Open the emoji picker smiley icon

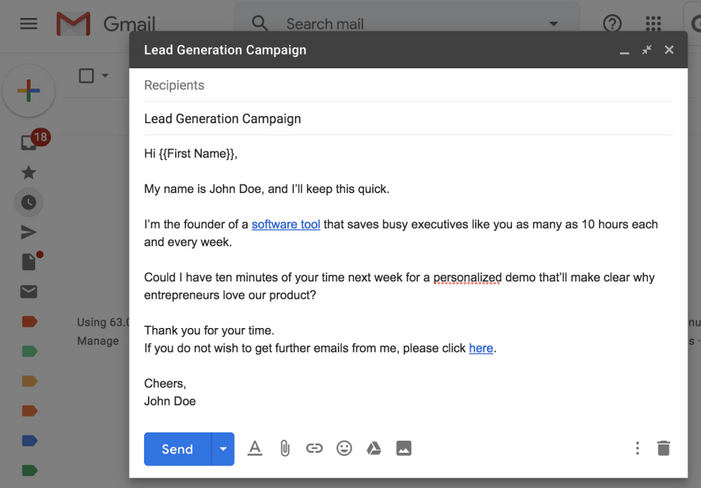(x=344, y=448)
